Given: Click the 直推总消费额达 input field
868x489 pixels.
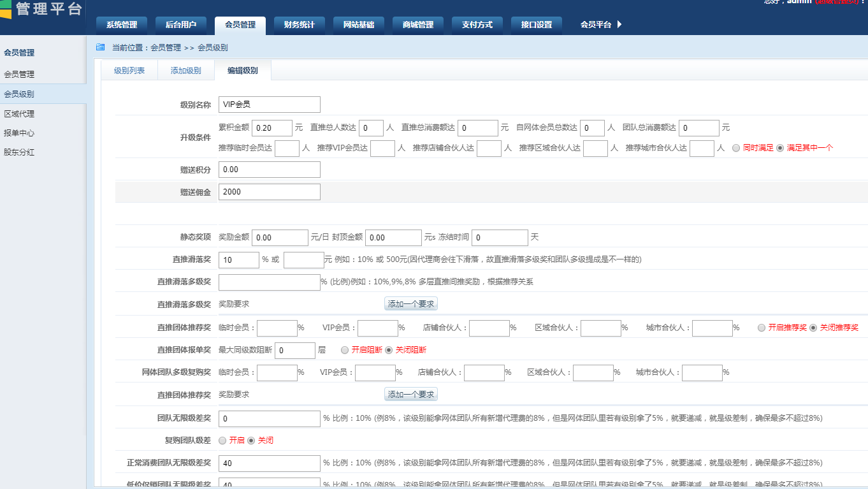Looking at the screenshot, I should (478, 128).
